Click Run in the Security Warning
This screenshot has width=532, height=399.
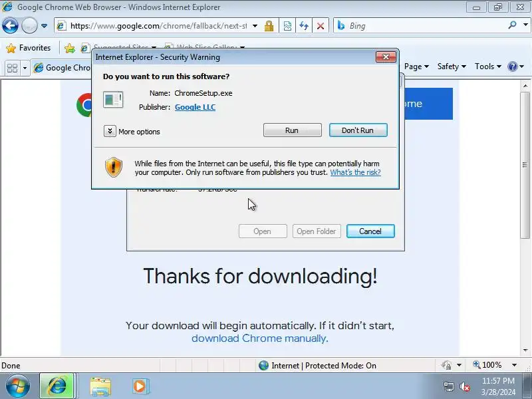tap(292, 130)
